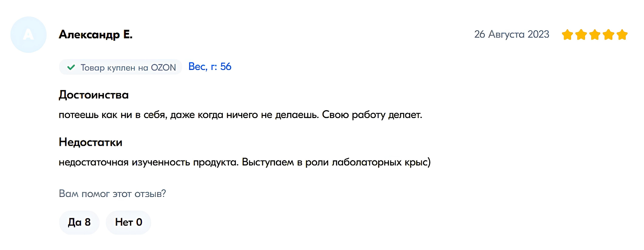Click reviewer name Александр Е.

pyautogui.click(x=96, y=35)
